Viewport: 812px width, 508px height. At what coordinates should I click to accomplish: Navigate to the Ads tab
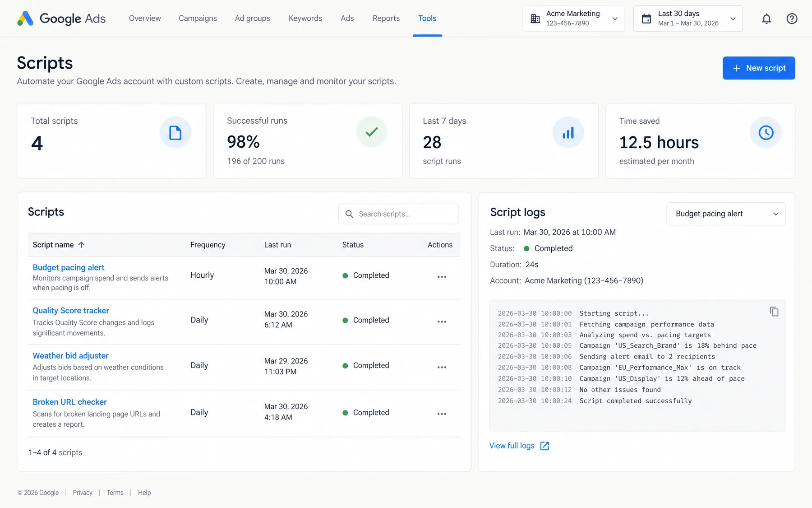coord(347,19)
